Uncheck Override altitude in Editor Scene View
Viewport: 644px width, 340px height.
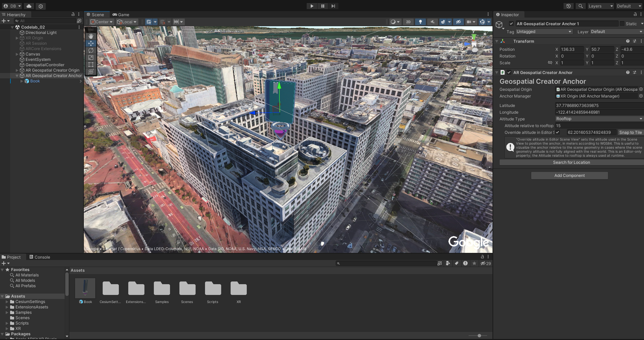[557, 133]
